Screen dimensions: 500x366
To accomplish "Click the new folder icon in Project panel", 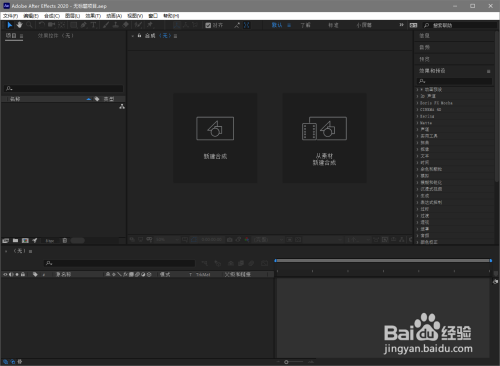I will [15, 240].
